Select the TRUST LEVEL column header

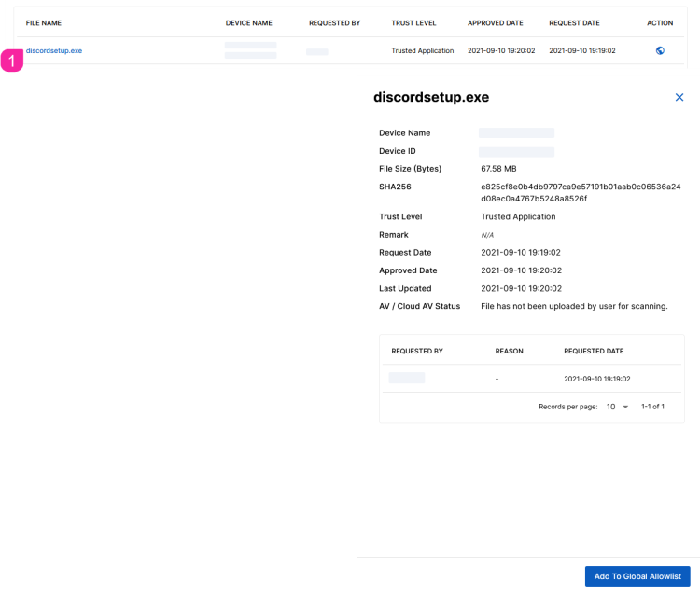[413, 23]
